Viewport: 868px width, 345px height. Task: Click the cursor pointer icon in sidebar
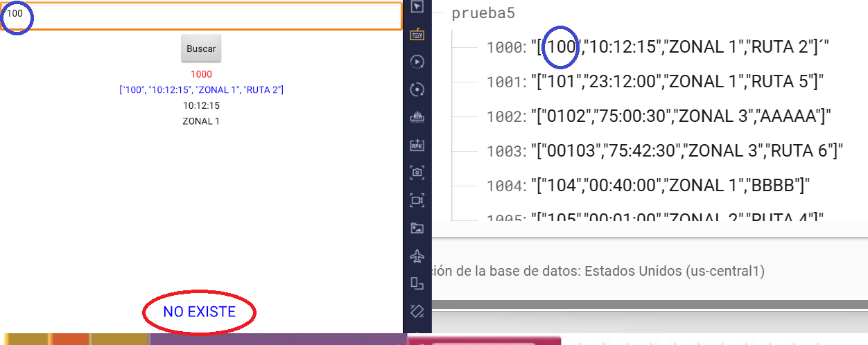point(417,6)
